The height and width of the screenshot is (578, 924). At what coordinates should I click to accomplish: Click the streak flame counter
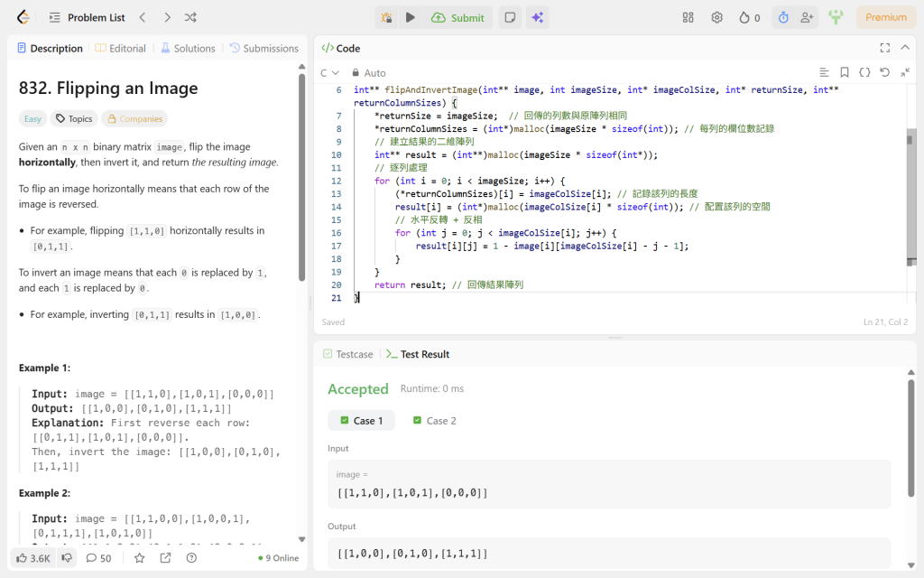[750, 18]
